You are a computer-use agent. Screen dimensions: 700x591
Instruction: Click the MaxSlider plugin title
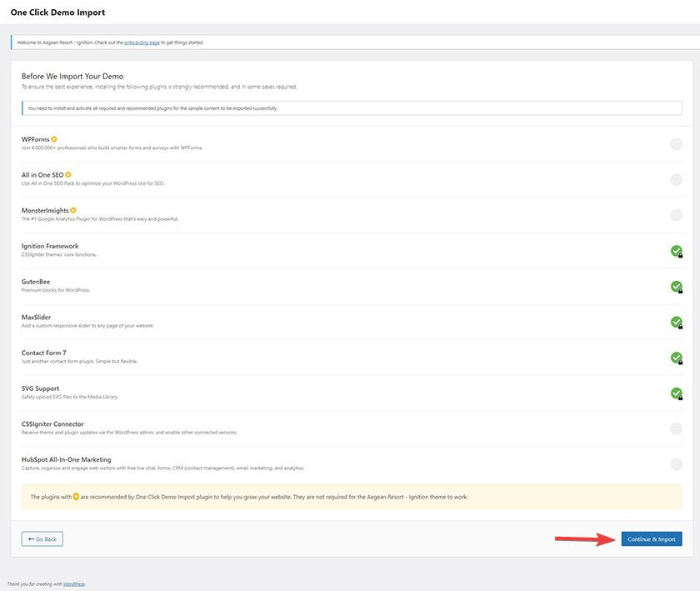[36, 317]
